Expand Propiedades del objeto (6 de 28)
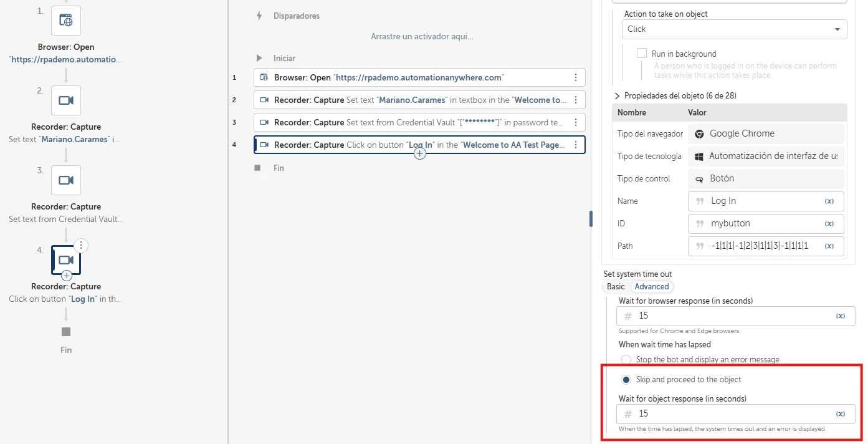The width and height of the screenshot is (868, 444). click(675, 95)
